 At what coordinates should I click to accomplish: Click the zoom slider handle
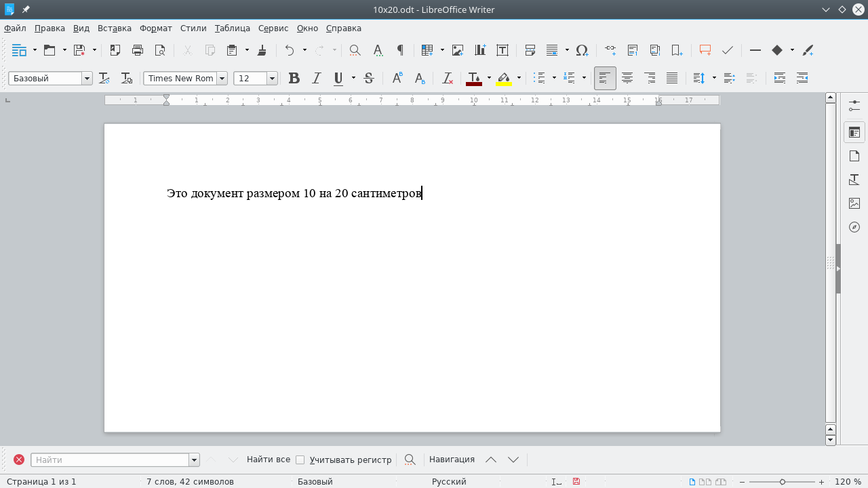(x=782, y=482)
